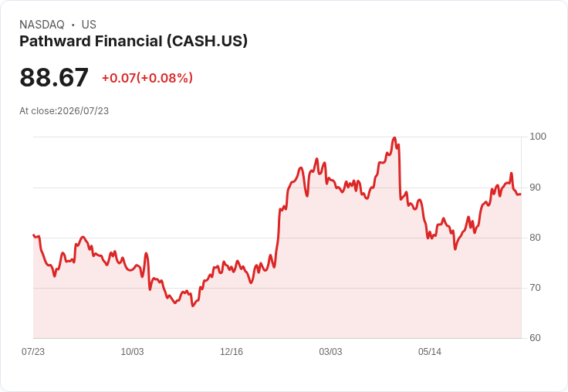Click the At close:2026/07/23 date text
The height and width of the screenshot is (392, 568).
pos(64,111)
